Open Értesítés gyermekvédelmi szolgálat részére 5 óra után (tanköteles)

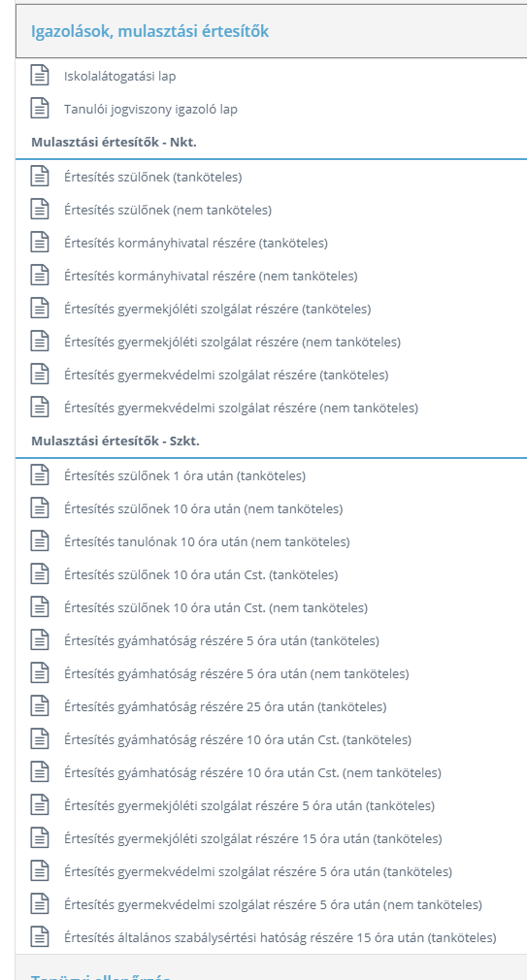(x=258, y=871)
